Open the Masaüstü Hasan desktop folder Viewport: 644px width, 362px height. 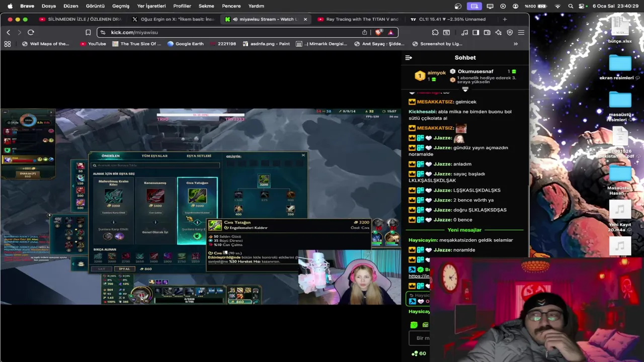(x=620, y=178)
